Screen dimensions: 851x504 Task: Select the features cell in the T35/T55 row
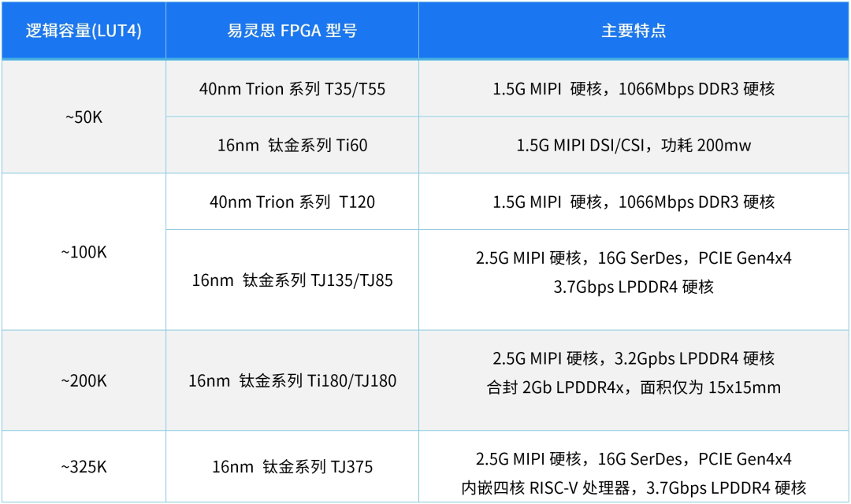634,89
